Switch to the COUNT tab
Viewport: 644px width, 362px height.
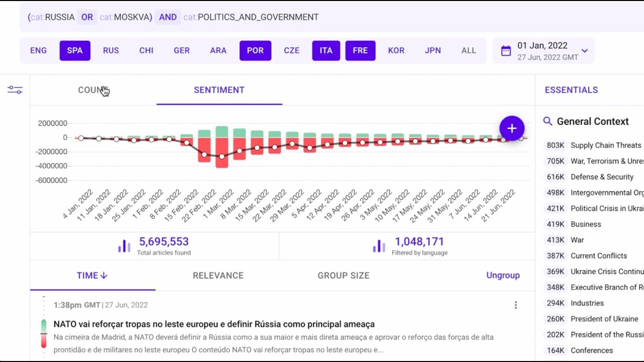coord(92,90)
